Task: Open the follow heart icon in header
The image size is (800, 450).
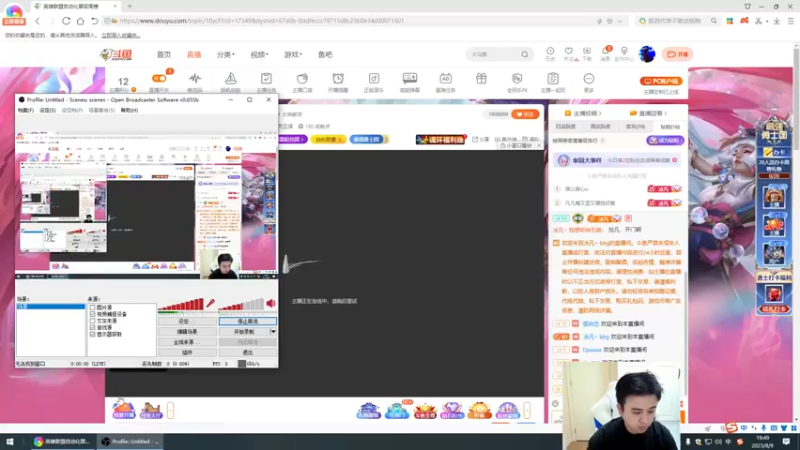Action: tap(568, 51)
